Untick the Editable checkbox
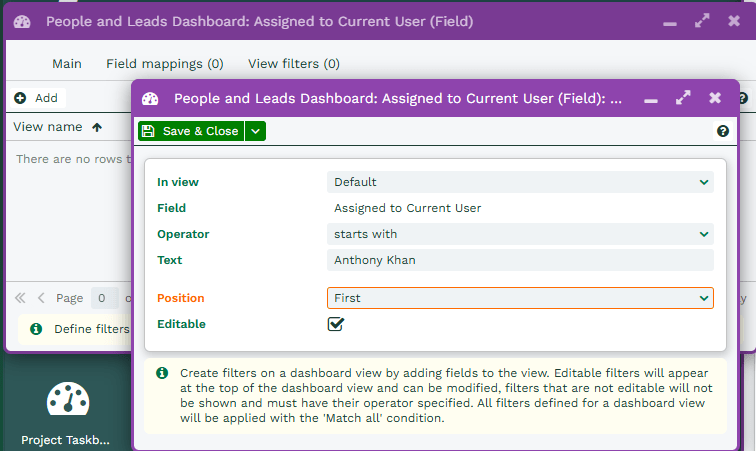Viewport: 756px width, 451px height. (336, 324)
